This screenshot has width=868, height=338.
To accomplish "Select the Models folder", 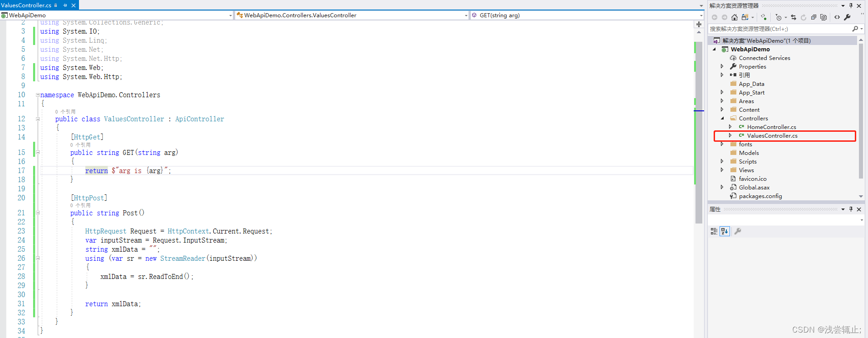I will pyautogui.click(x=749, y=153).
